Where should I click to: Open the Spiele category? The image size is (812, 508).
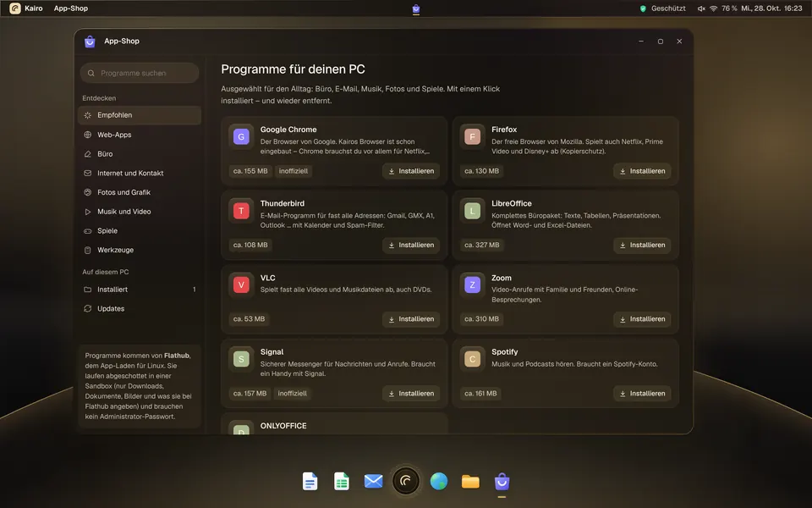click(x=140, y=230)
